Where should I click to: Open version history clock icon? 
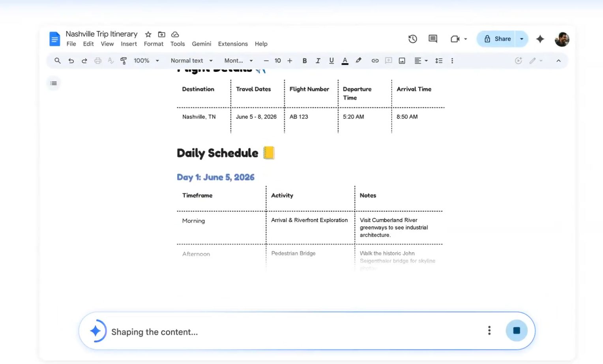tap(412, 39)
